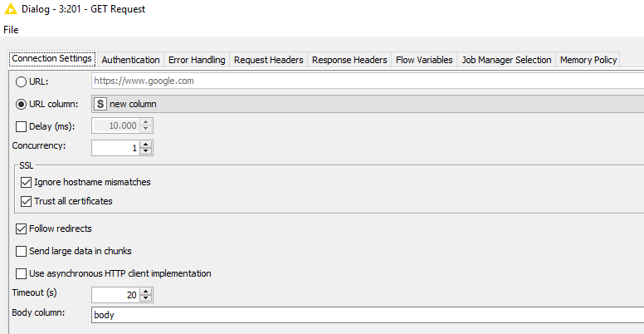644x334 pixels.
Task: Select the URL radio button
Action: 22,81
